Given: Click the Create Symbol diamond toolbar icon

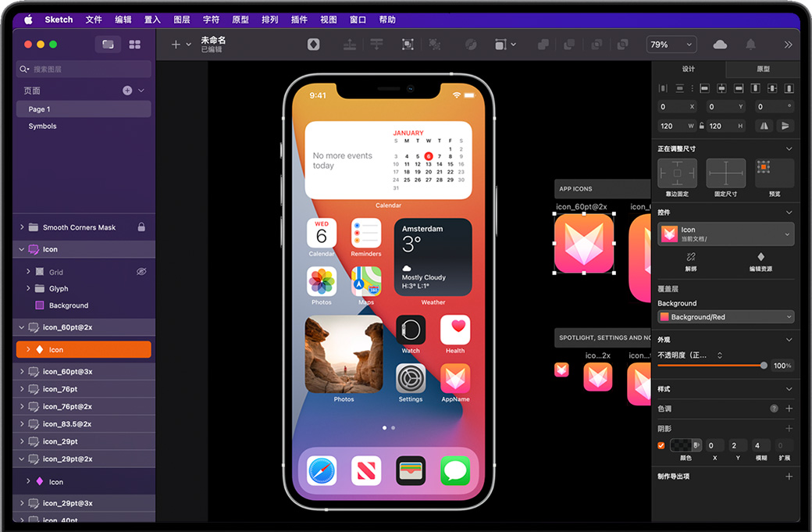Looking at the screenshot, I should [x=313, y=45].
